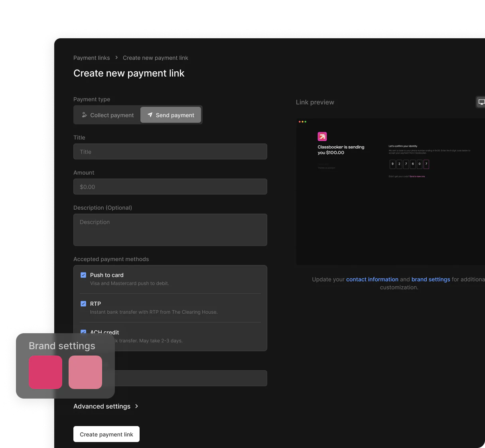Screen dimensions: 485x448
Task: Click the desktop preview monitor icon
Action: pos(481,102)
